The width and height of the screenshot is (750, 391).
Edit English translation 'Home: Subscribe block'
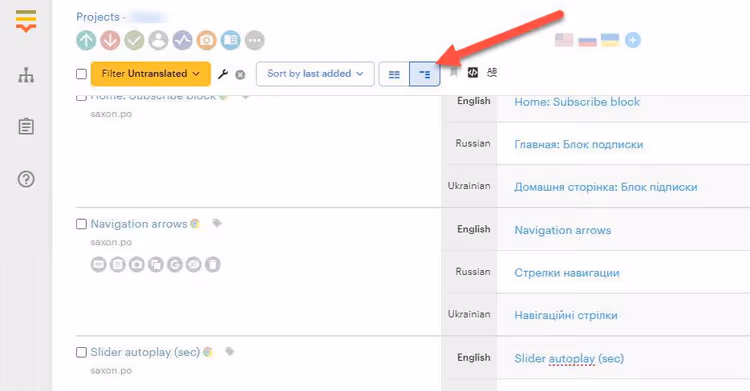coord(577,102)
